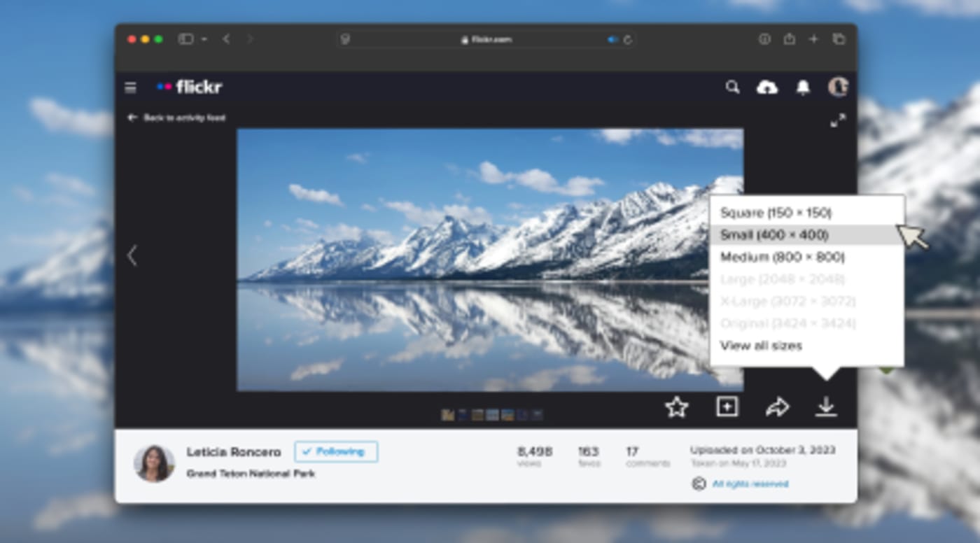Click the cloud upload icon
The image size is (980, 543).
point(767,87)
